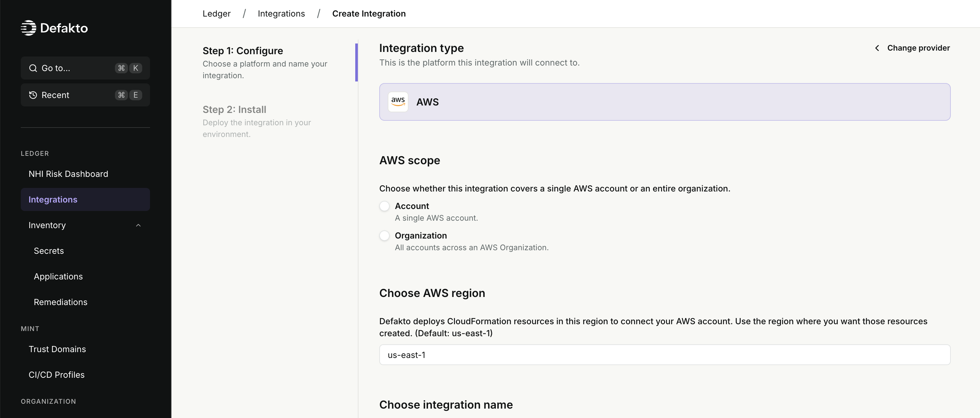Select the Organization scope radio button
Viewport: 980px width, 418px height.
click(384, 236)
